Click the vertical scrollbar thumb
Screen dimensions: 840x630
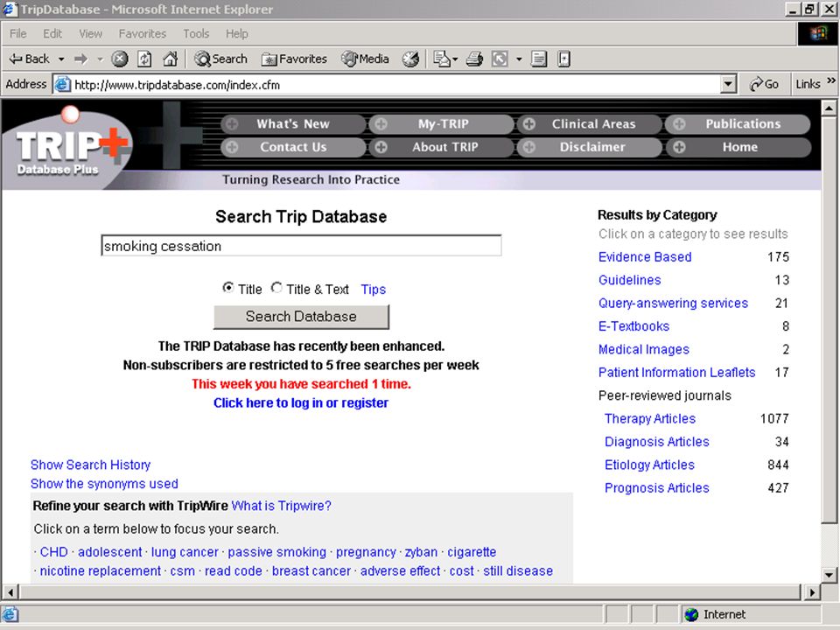tap(829, 319)
